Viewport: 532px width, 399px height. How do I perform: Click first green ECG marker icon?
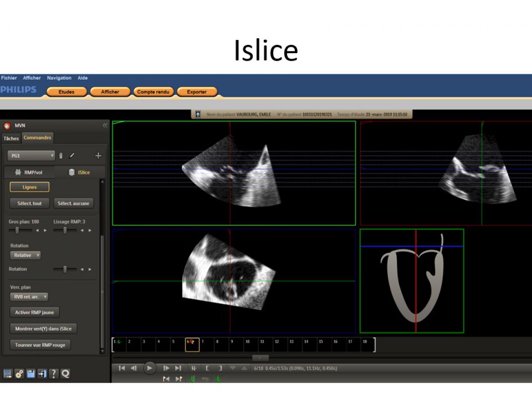click(x=192, y=379)
